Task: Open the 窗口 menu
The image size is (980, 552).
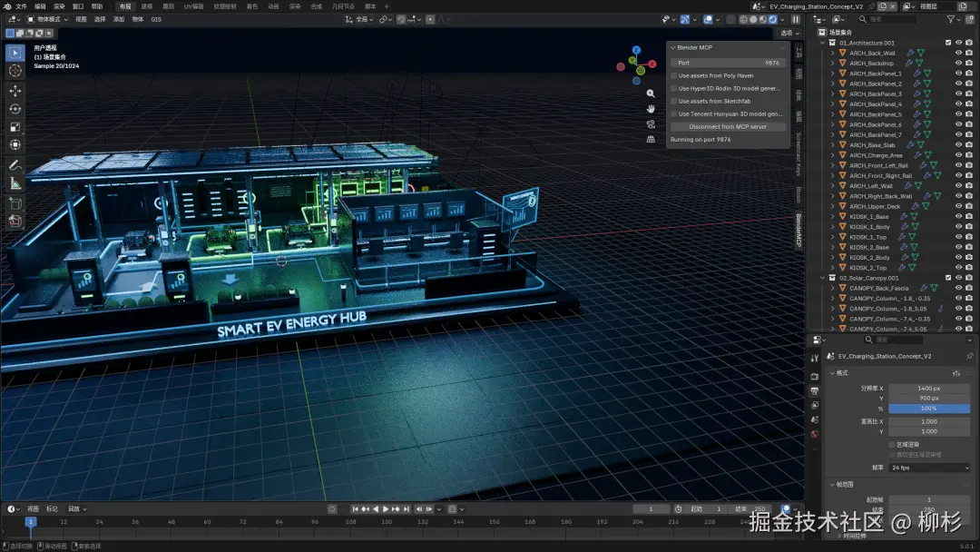Action: coord(77,6)
